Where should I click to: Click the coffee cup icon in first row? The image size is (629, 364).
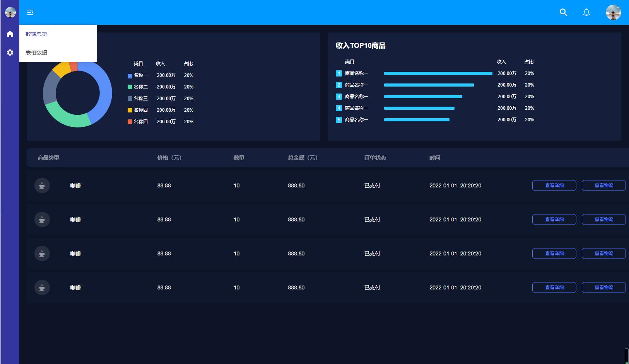(x=42, y=185)
